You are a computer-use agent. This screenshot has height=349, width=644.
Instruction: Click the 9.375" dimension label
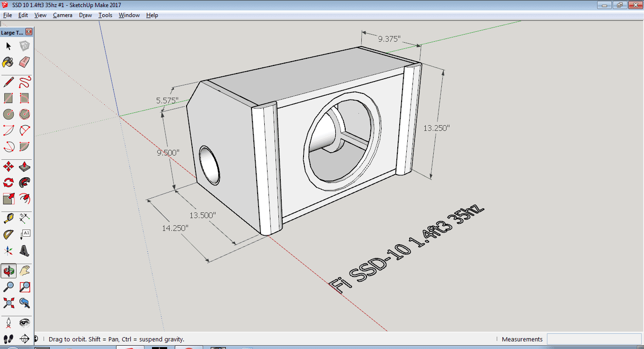click(x=389, y=39)
